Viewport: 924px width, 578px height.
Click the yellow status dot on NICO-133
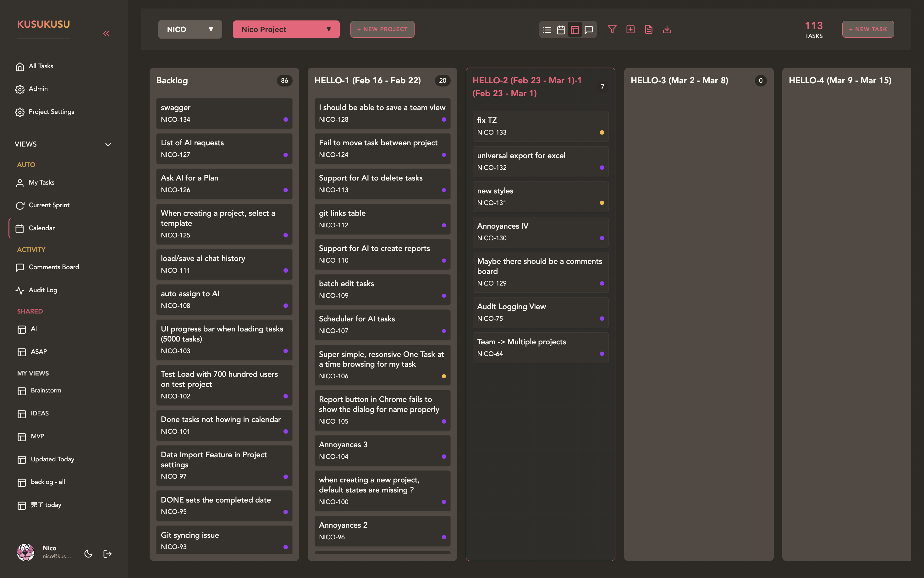point(602,132)
